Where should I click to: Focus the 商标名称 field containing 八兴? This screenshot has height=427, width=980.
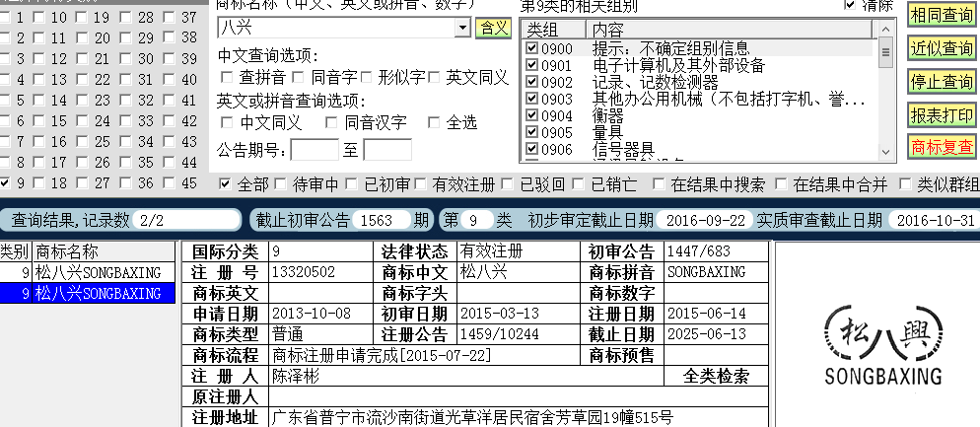pos(337,28)
